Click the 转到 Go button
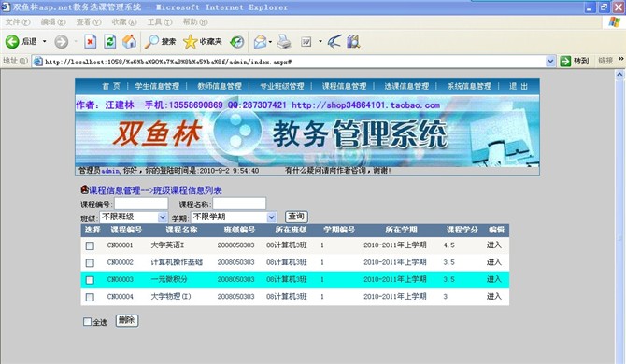626x364 pixels. pos(575,61)
